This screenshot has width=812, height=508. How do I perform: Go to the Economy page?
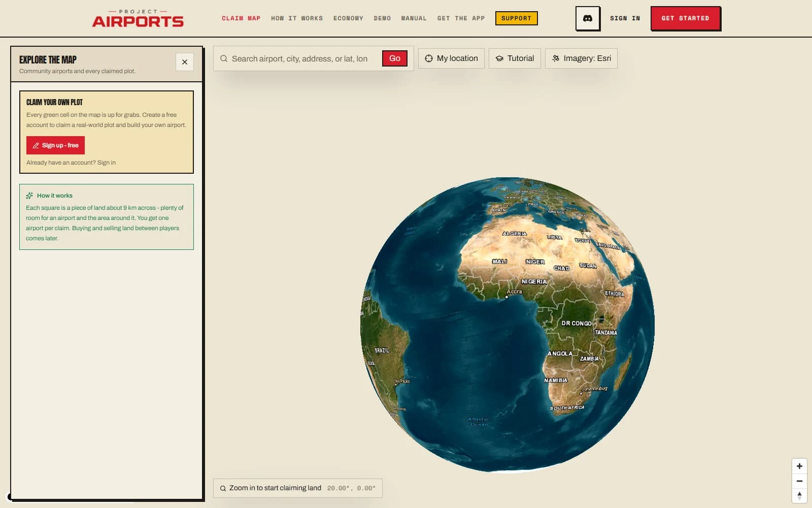click(x=348, y=18)
